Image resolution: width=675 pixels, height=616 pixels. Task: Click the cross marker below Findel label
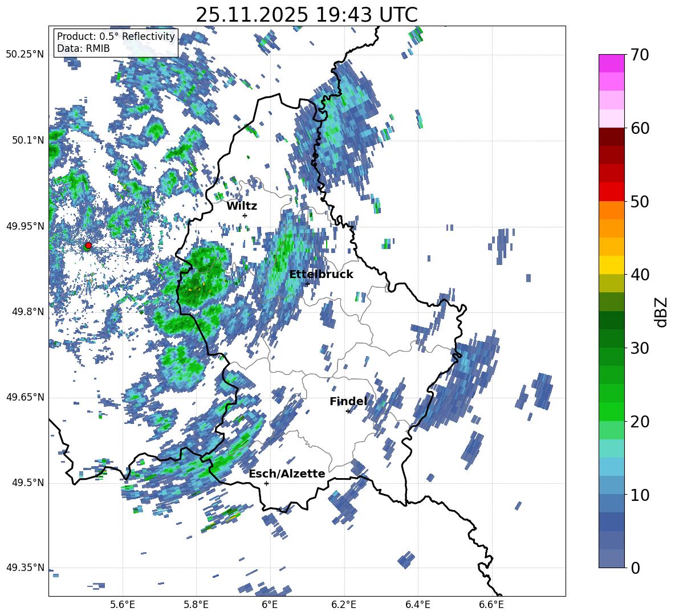348,411
